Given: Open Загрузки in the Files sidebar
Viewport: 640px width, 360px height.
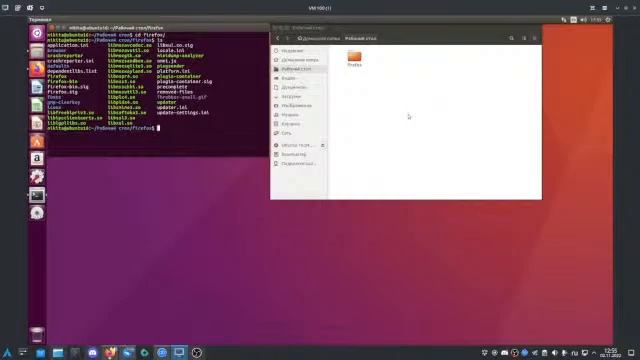Looking at the screenshot, I should pyautogui.click(x=299, y=97).
